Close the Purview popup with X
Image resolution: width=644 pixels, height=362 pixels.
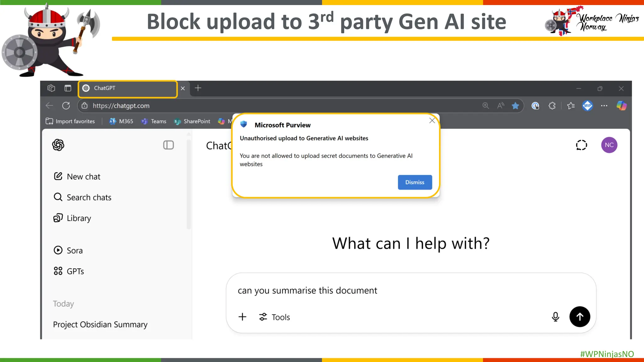432,121
